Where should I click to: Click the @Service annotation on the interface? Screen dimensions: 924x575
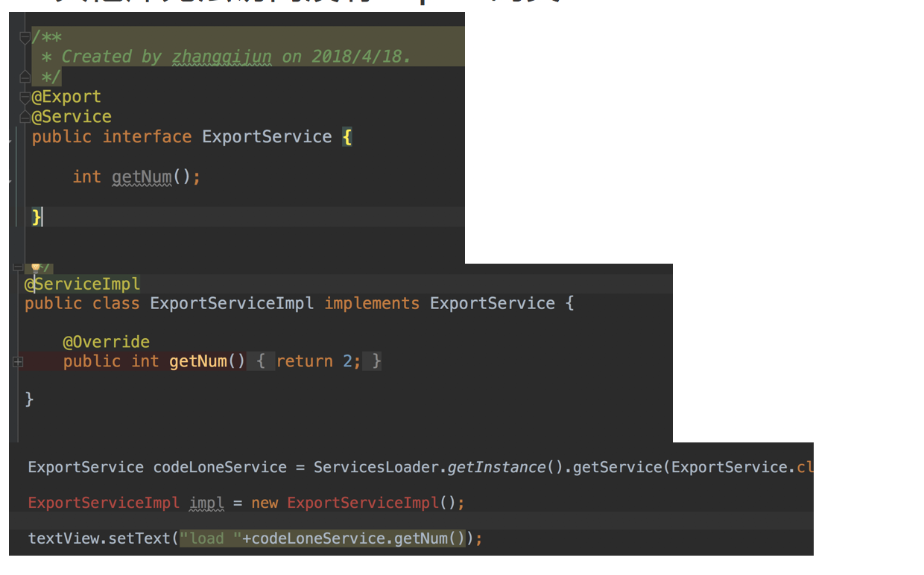click(x=72, y=117)
